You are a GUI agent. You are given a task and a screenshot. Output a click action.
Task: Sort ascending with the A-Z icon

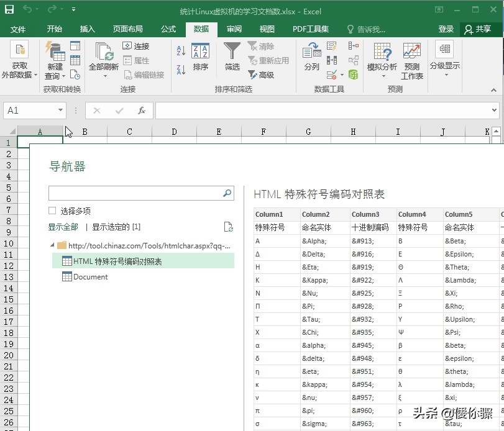coord(181,52)
